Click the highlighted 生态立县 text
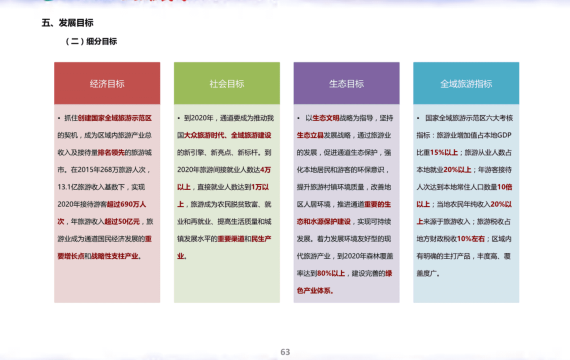 [310, 135]
